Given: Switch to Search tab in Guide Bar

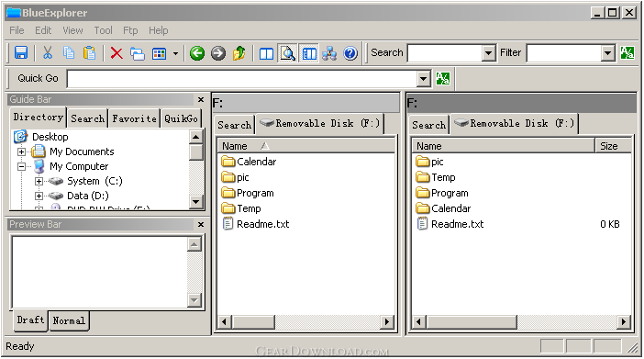Looking at the screenshot, I should (x=87, y=118).
